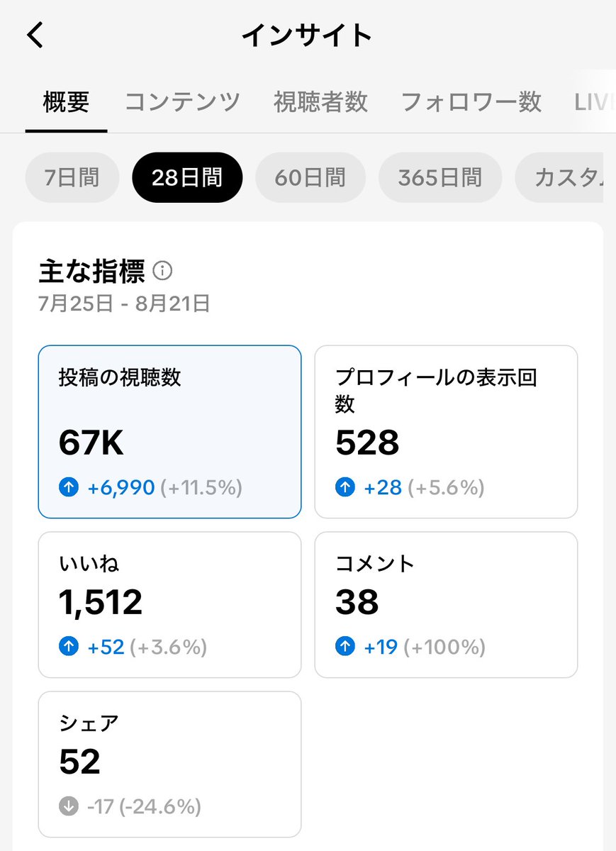The height and width of the screenshot is (851, 616).
Task: Click the blue up-arrow badge on 投稿の視聴数
Action: click(69, 487)
